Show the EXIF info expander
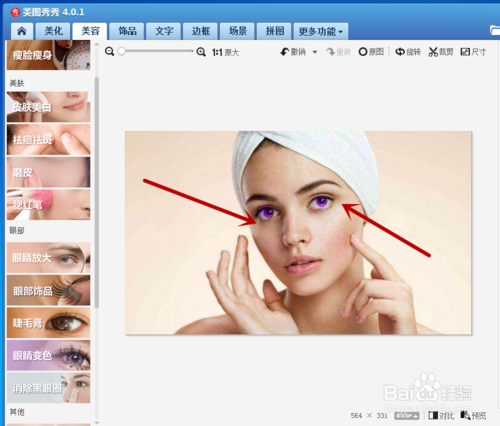Image resolution: width=500 pixels, height=426 pixels. click(407, 416)
